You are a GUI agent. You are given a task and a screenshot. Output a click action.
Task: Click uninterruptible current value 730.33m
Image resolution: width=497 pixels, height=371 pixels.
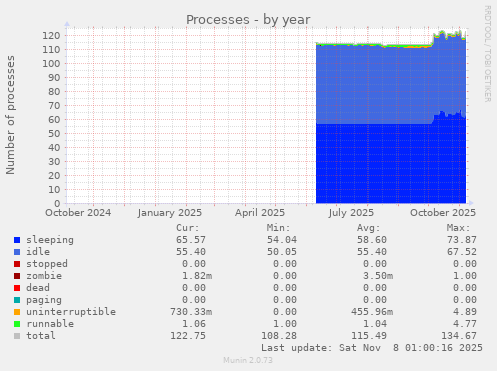[191, 312]
